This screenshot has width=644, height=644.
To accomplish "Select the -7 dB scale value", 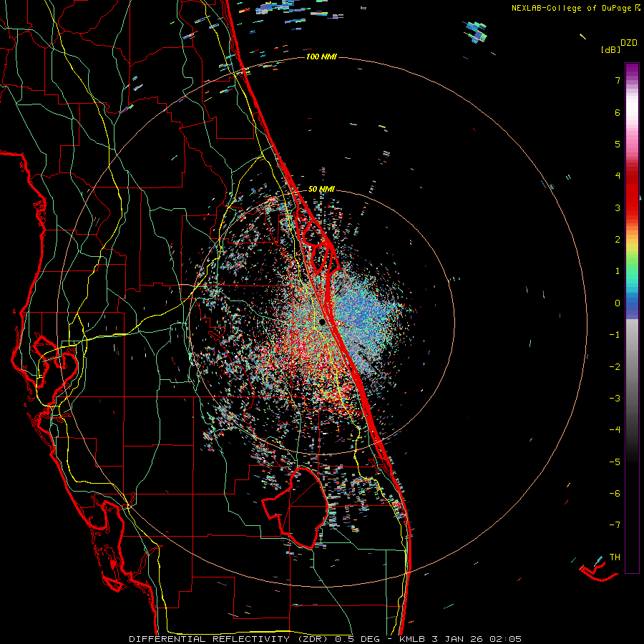I will (x=615, y=525).
